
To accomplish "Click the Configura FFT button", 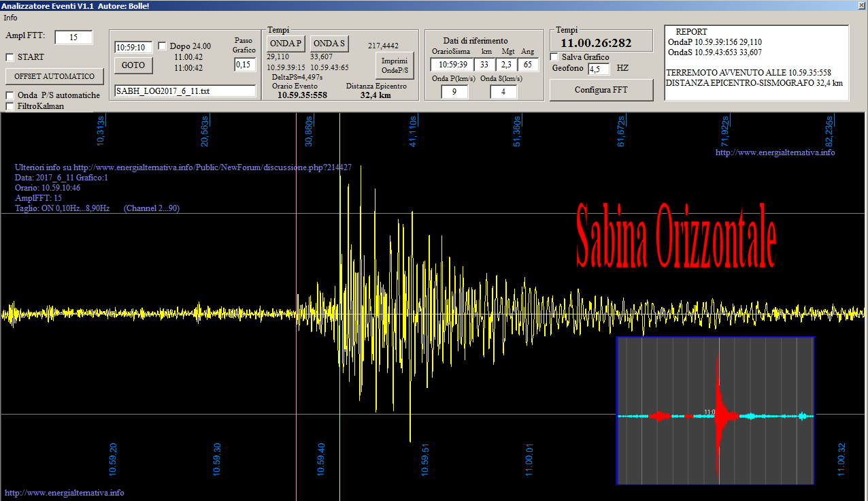I will tap(601, 90).
